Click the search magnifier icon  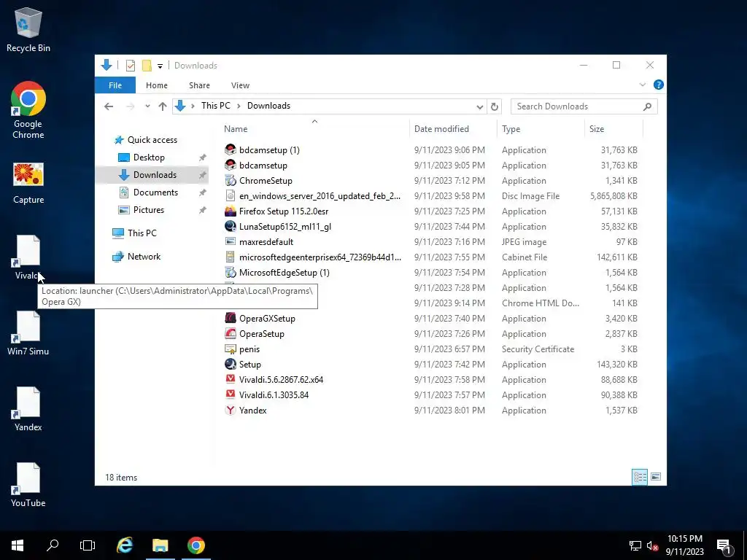(647, 106)
